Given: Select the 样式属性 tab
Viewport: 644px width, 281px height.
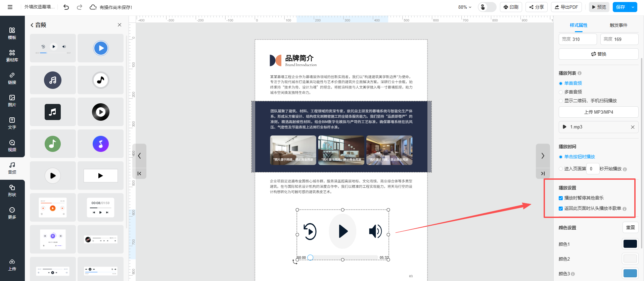Looking at the screenshot, I should pyautogui.click(x=579, y=25).
